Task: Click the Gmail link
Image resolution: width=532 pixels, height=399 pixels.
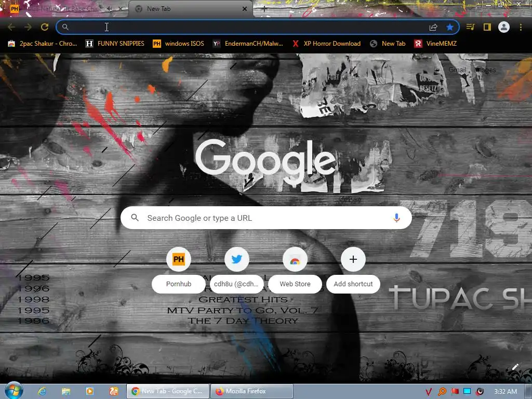Action: (457, 70)
